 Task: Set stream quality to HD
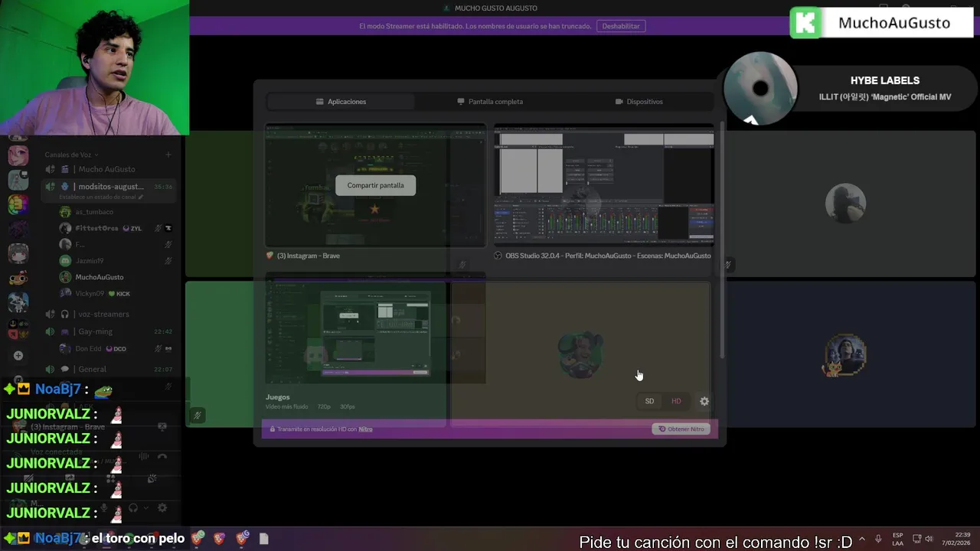[x=676, y=401]
